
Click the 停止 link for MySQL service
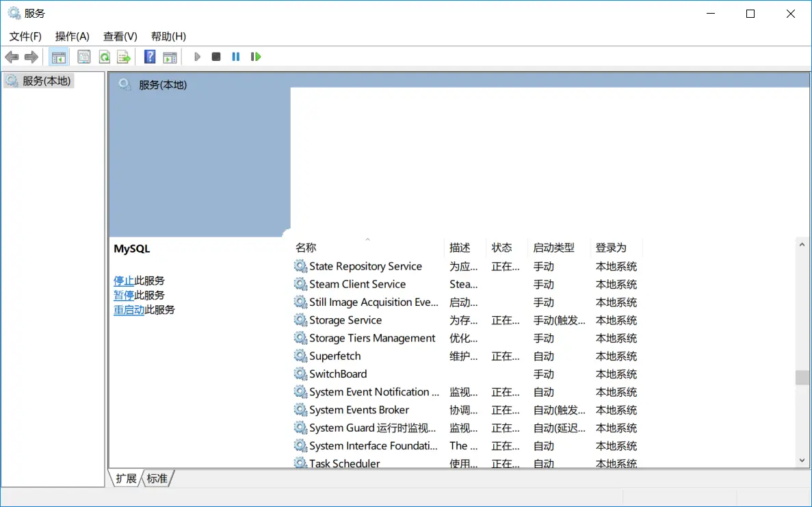[x=124, y=281]
